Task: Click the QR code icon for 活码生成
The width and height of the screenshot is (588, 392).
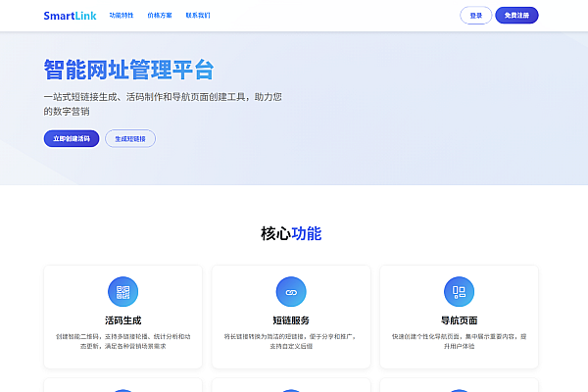Action: [122, 291]
